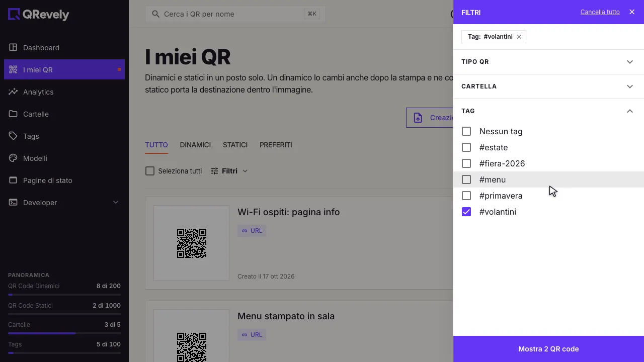Close the Filtri panel
Image resolution: width=644 pixels, height=362 pixels.
[x=632, y=12]
